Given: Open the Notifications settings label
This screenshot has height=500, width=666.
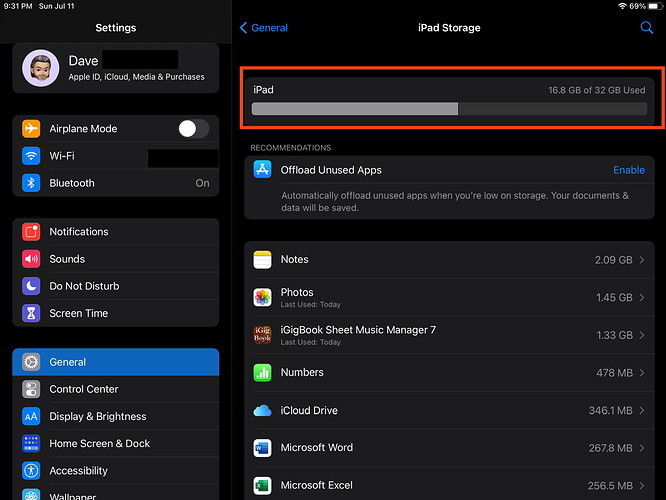Looking at the screenshot, I should tap(79, 232).
